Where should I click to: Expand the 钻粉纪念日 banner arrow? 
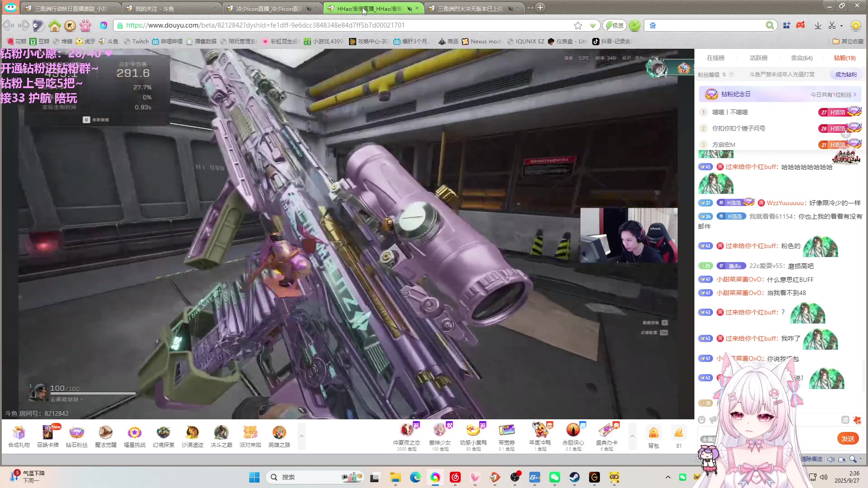[855, 94]
